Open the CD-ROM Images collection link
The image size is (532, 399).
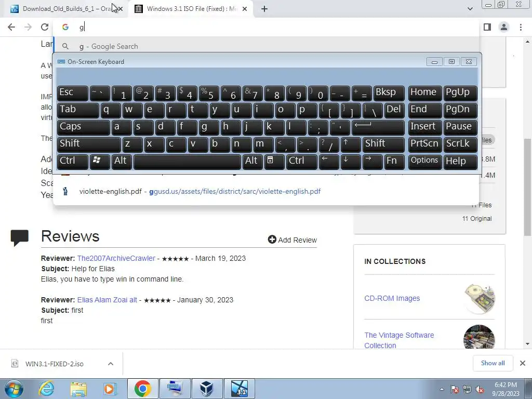392,298
